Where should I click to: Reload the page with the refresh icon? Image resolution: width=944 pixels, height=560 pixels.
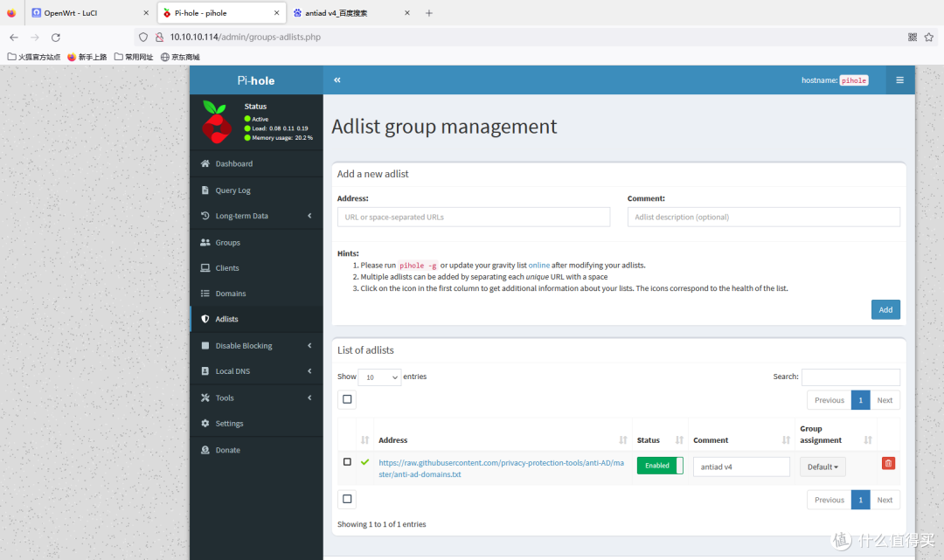pyautogui.click(x=55, y=38)
